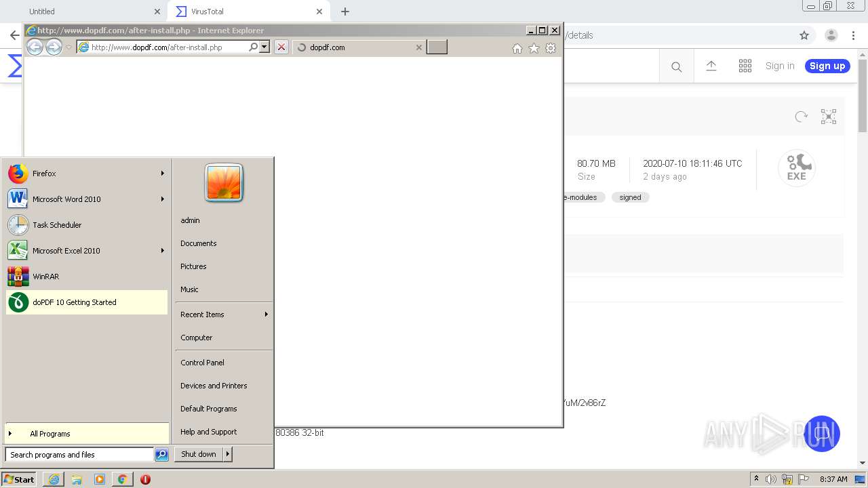868x488 pixels.
Task: Select the dopdf.com tab in Internet Explorer
Action: pyautogui.click(x=359, y=47)
